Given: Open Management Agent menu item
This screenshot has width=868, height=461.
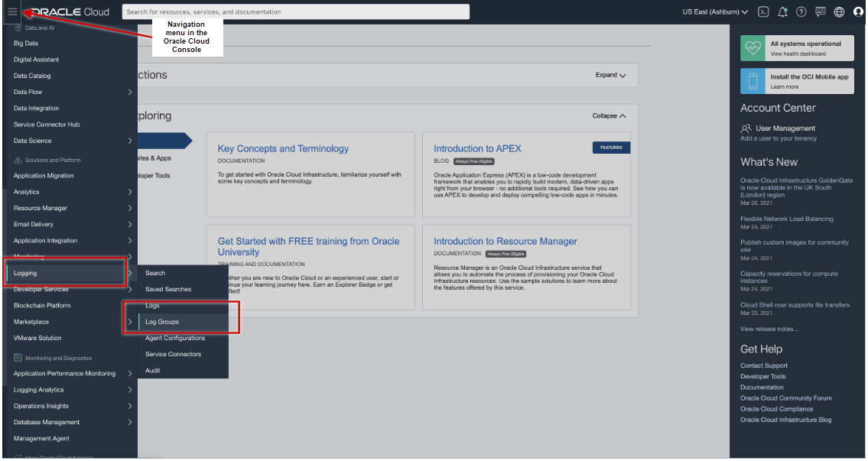Looking at the screenshot, I should point(41,438).
